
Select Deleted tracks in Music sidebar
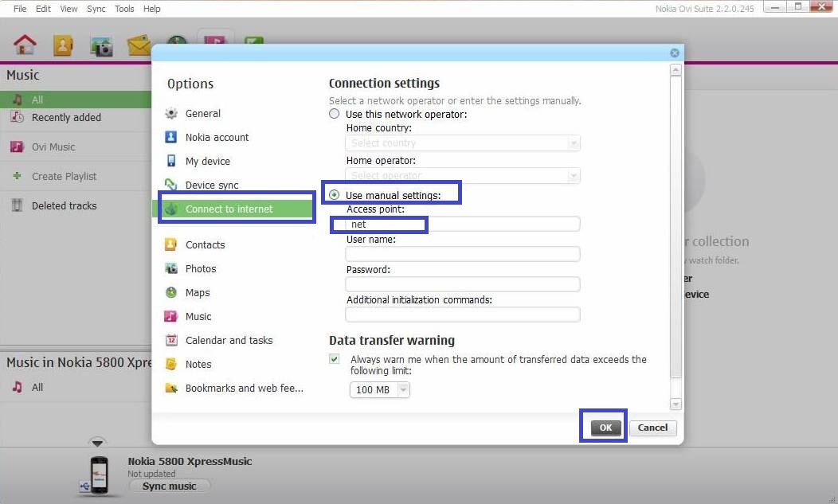point(65,205)
